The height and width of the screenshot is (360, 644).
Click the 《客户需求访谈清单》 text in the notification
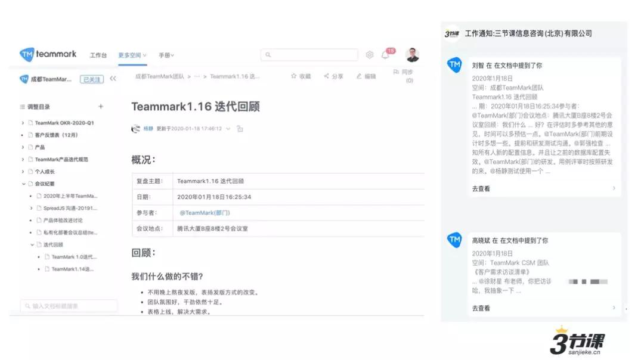coord(501,272)
